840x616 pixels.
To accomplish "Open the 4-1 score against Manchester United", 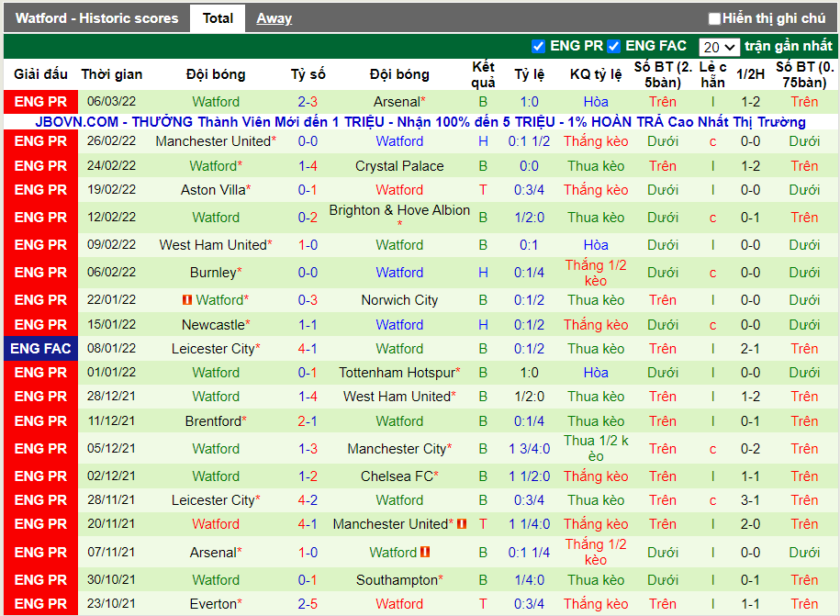I will (308, 524).
